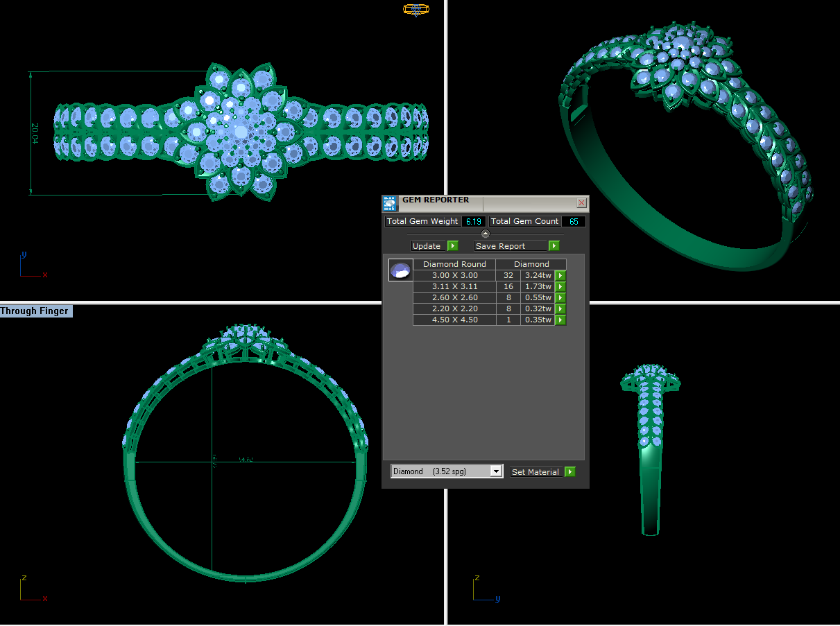This screenshot has height=626, width=840.
Task: Select the '2.20 X 2.20' size cell
Action: [x=455, y=308]
